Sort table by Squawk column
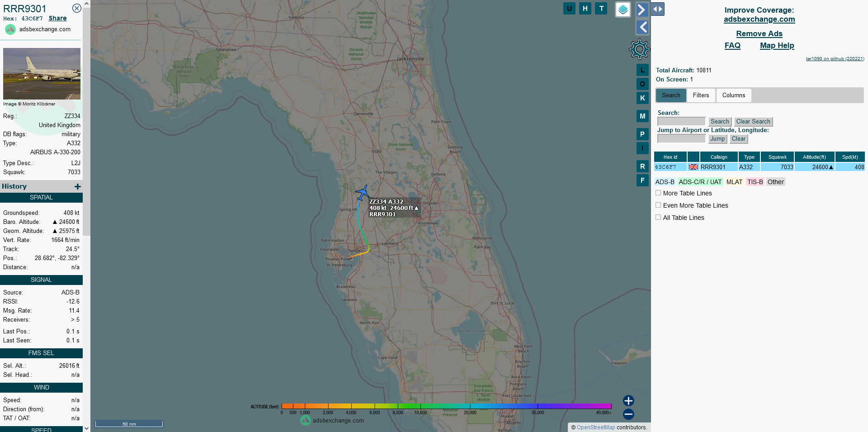 (778, 157)
